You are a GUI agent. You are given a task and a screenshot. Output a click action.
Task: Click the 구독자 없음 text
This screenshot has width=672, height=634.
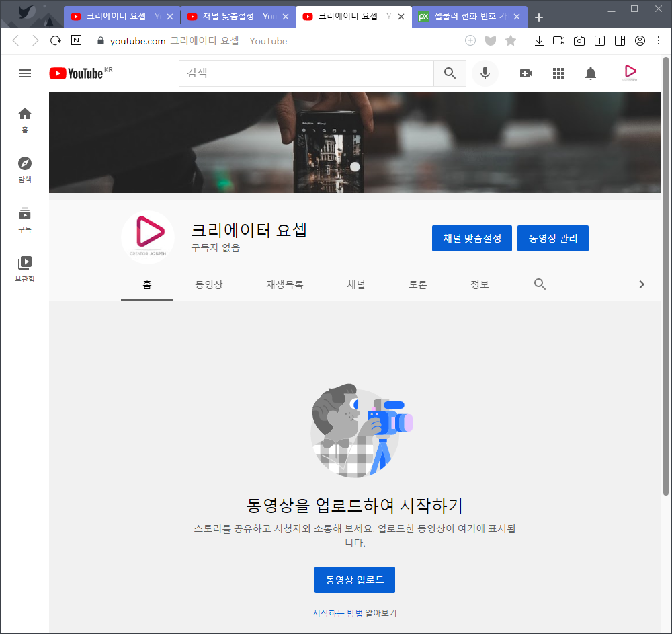tap(216, 248)
